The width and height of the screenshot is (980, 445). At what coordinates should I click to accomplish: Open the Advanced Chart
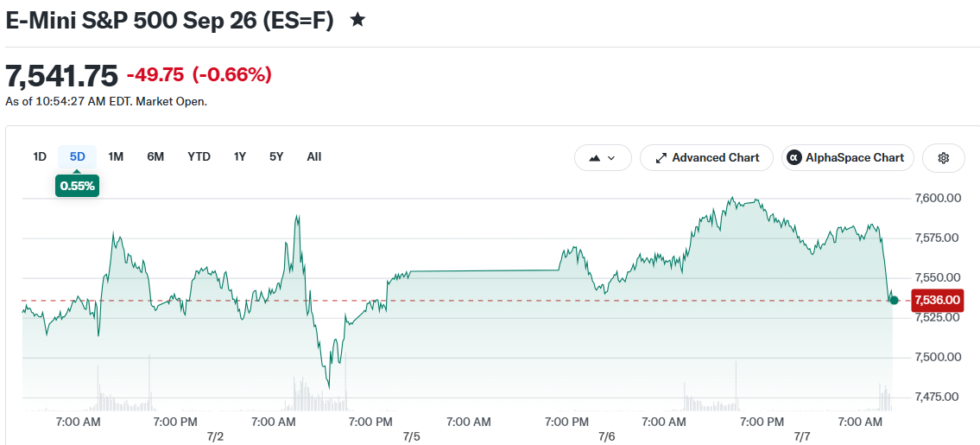pos(706,158)
